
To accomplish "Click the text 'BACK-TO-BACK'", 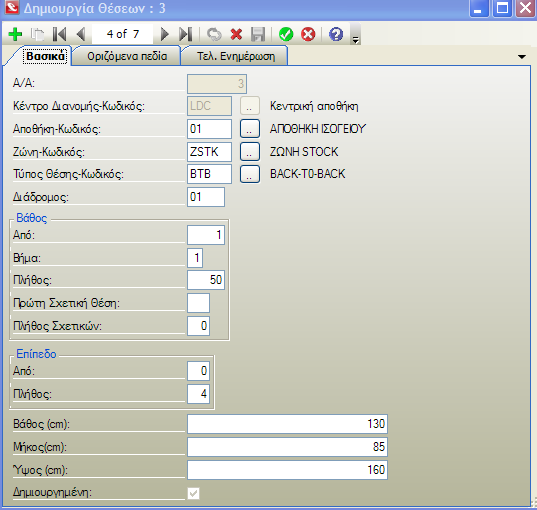I will (x=308, y=174).
